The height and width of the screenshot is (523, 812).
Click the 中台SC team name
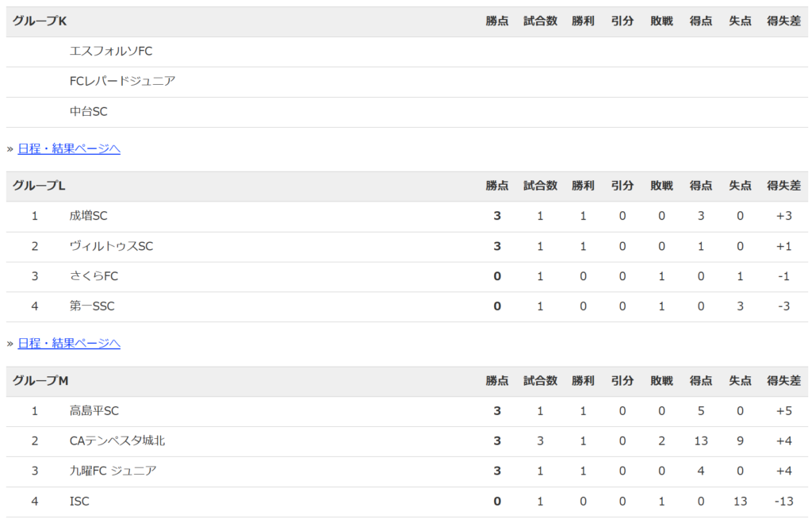[88, 112]
